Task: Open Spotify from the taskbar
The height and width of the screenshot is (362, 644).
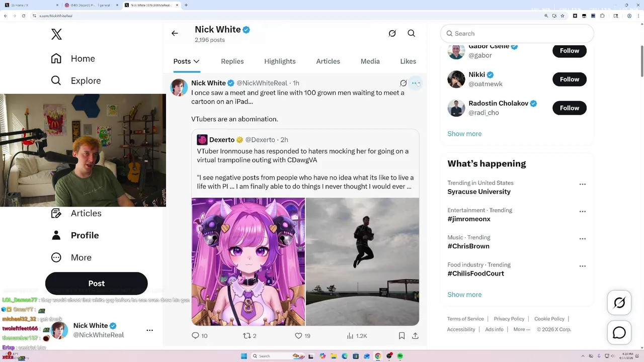Action: 400,356
